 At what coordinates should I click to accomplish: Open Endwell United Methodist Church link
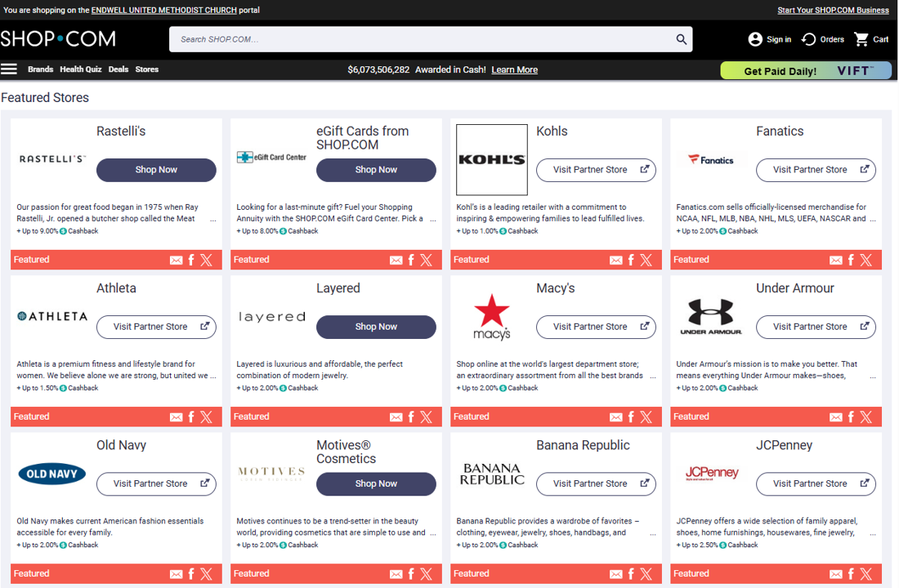tap(164, 11)
